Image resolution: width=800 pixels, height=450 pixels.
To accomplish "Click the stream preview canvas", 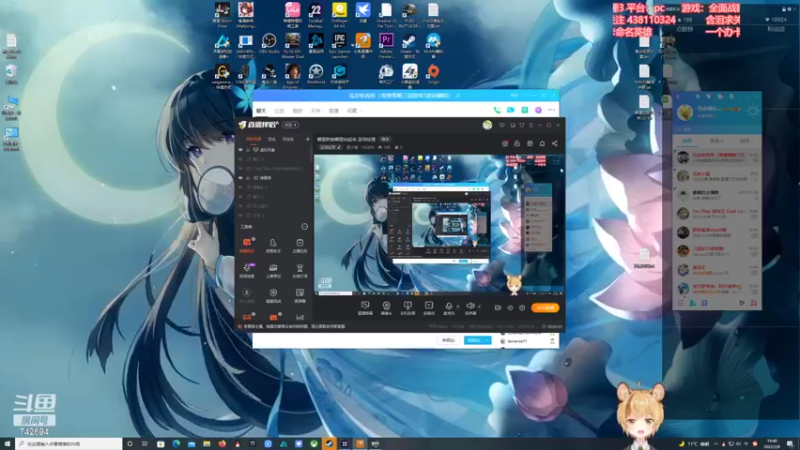I will point(438,225).
